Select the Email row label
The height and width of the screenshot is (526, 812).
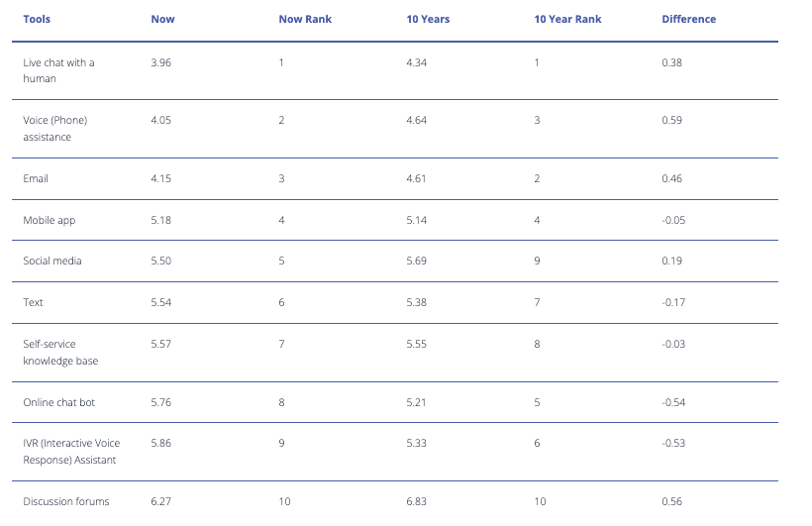pos(36,178)
